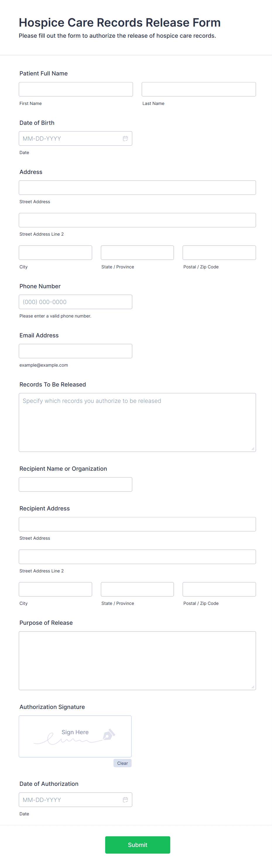Image resolution: width=272 pixels, height=868 pixels.
Task: Select the First Name input field
Action: pos(75,89)
